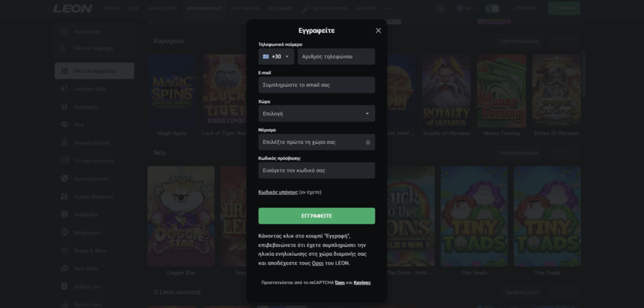Click the sidebar Αναζήτηση search icon

[x=65, y=32]
